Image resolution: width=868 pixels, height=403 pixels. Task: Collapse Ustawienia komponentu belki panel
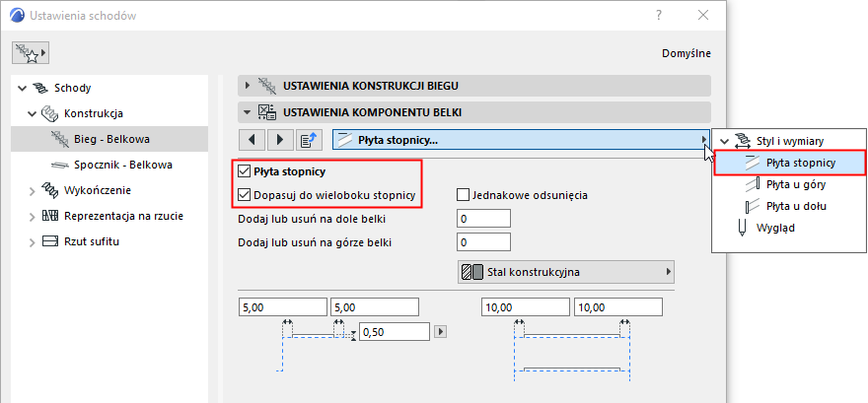click(x=248, y=112)
